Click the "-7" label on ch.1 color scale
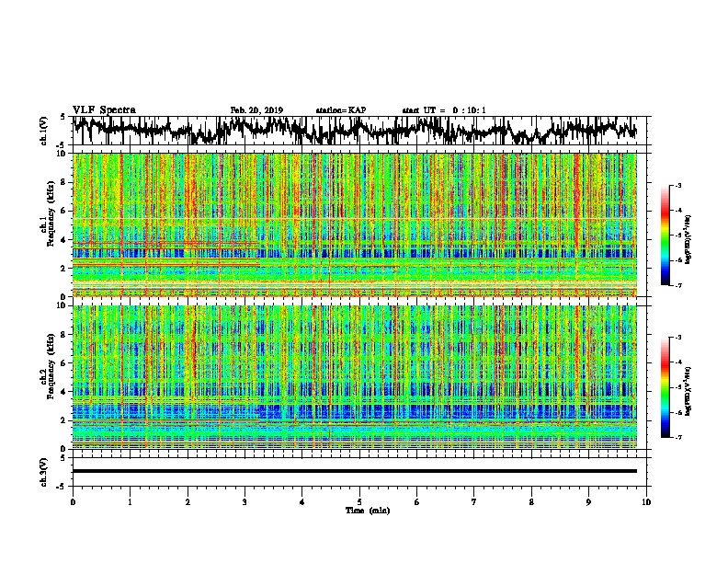This screenshot has height=563, width=728. (x=678, y=285)
